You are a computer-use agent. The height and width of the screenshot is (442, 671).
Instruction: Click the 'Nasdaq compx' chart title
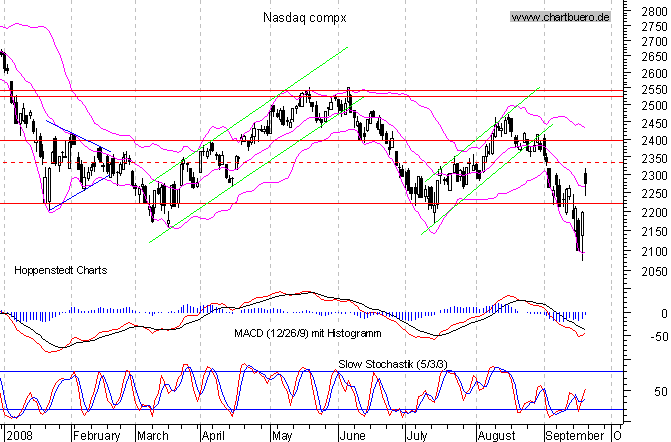point(305,18)
